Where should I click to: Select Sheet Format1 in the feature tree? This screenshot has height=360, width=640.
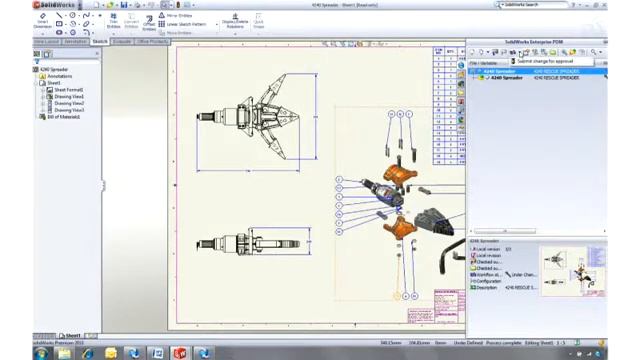(69, 90)
